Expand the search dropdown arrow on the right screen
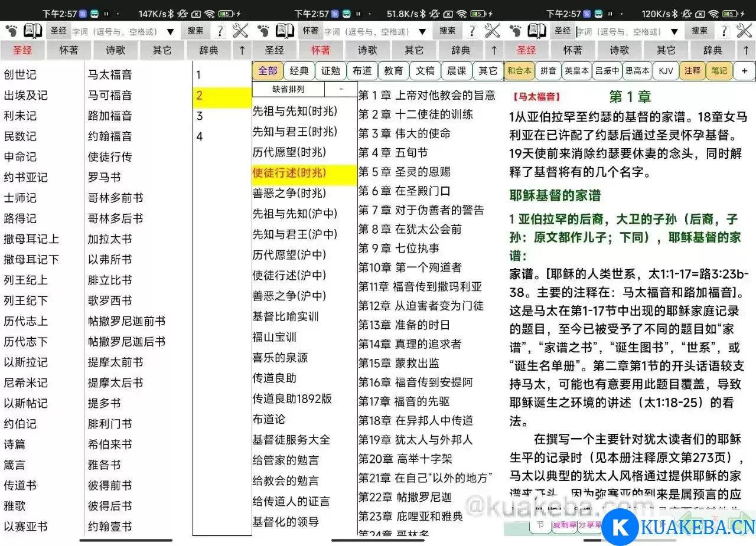 675,32
